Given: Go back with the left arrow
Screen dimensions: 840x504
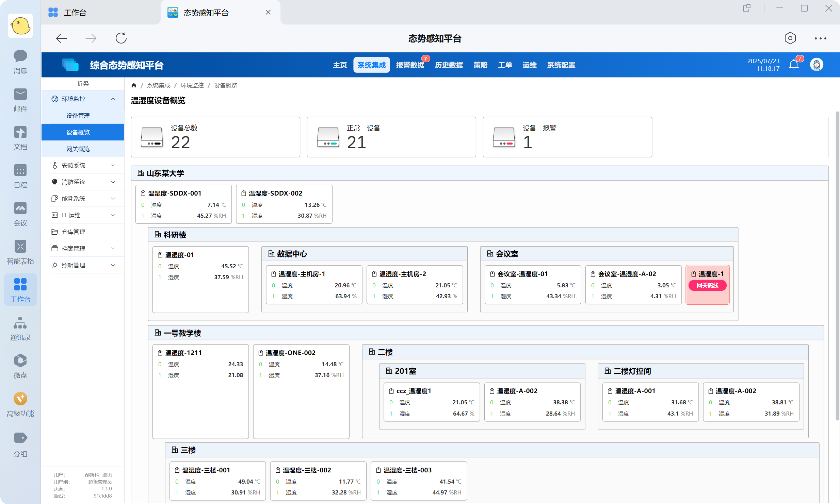Looking at the screenshot, I should 61,38.
